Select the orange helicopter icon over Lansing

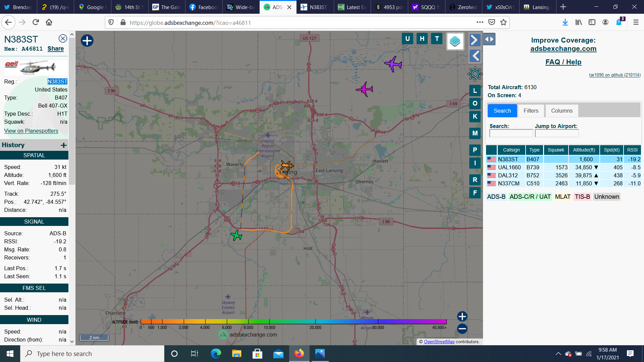point(286,166)
